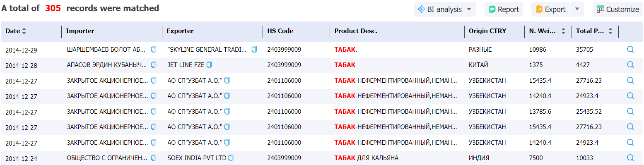644x165 pixels.
Task: Click the Export button
Action: click(x=550, y=10)
